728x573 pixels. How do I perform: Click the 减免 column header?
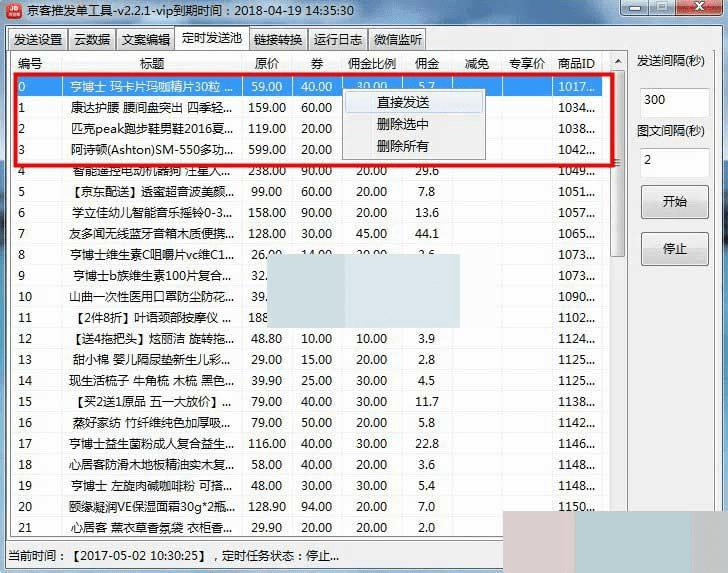click(x=477, y=63)
